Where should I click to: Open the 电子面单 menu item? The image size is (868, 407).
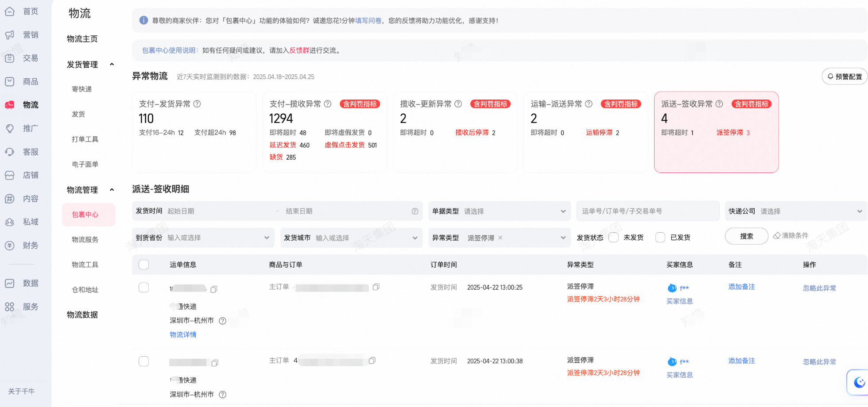click(85, 165)
